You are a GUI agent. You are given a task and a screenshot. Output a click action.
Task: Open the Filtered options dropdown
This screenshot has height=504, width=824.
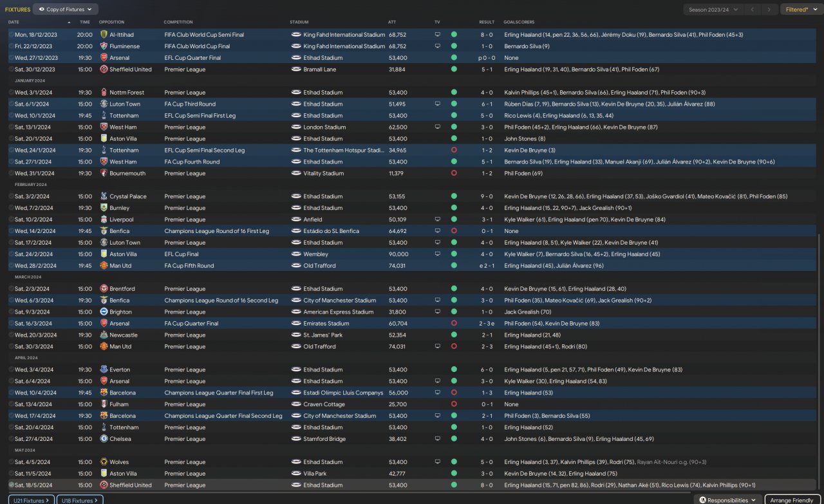801,10
